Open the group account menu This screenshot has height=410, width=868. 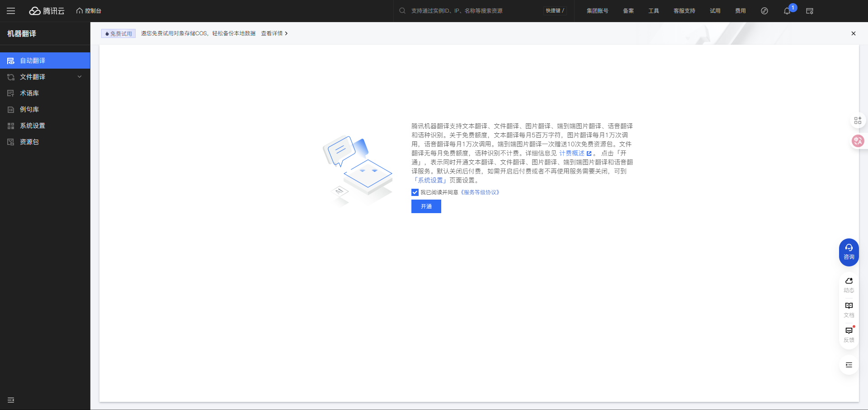(x=597, y=11)
